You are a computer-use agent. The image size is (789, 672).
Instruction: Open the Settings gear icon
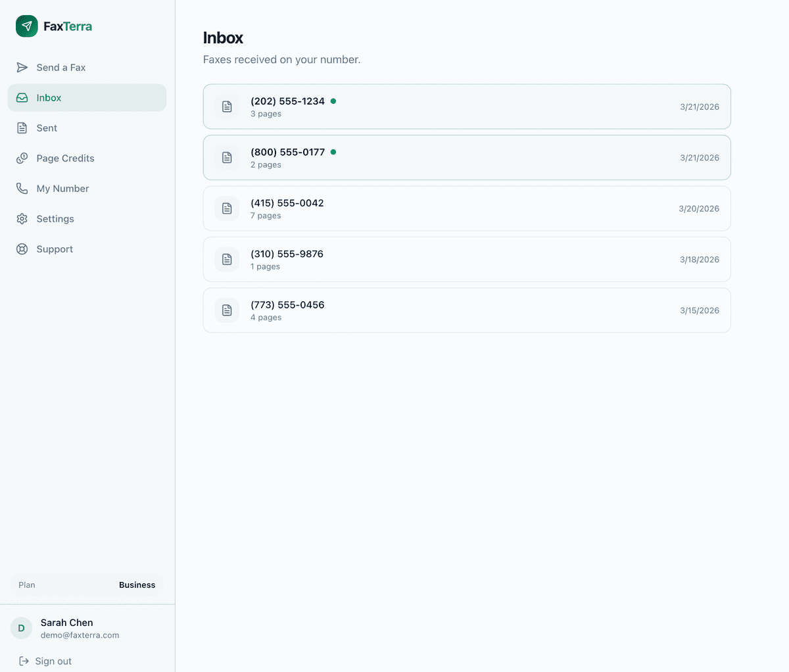22,218
